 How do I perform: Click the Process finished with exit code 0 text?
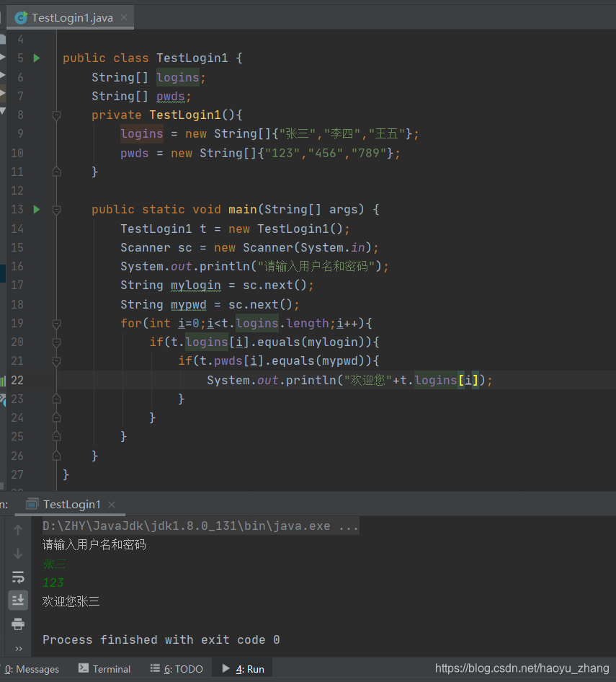click(x=161, y=639)
